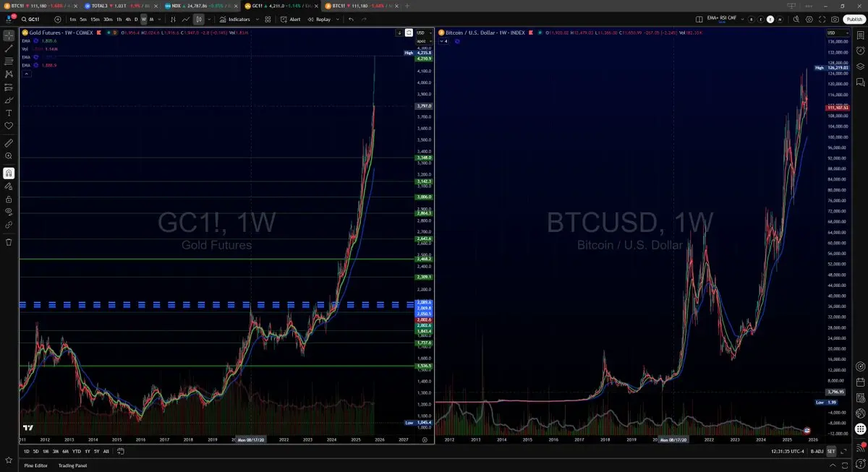Screen dimensions: 868x472
Task: Open the patterns drawing tool
Action: tap(9, 74)
